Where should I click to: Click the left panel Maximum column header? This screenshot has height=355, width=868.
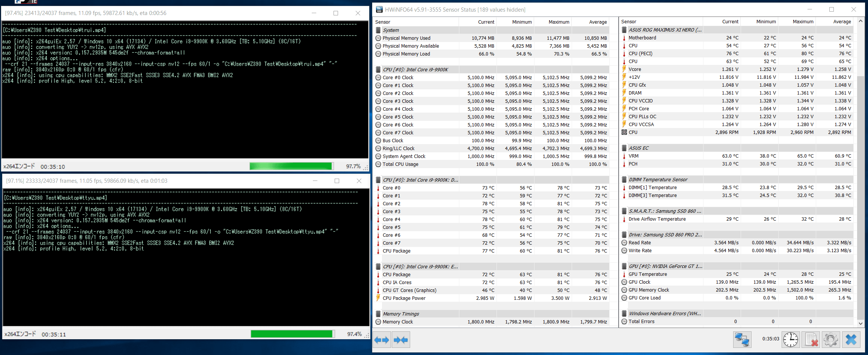(x=553, y=22)
